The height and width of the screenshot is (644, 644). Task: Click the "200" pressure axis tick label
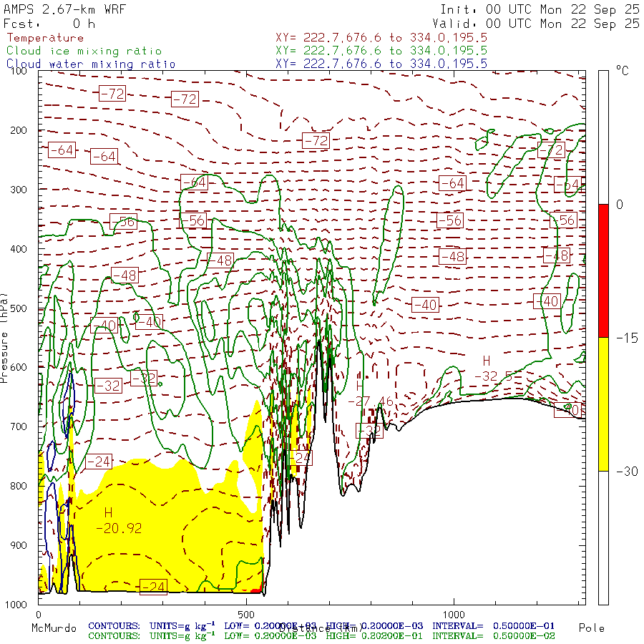18,131
